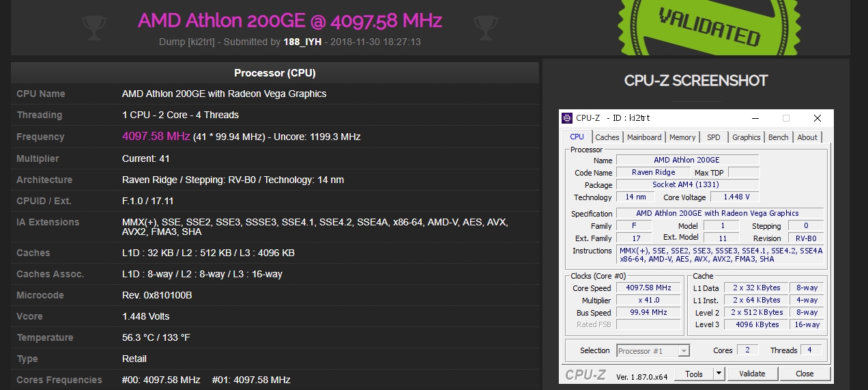Click the CPU-Z purple chip icon

pyautogui.click(x=567, y=118)
